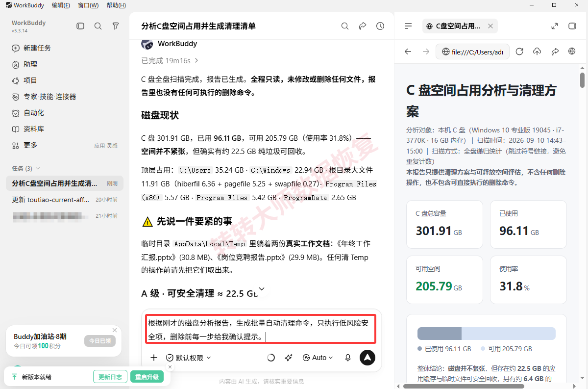
Task: Reload the preview page
Action: (x=520, y=52)
